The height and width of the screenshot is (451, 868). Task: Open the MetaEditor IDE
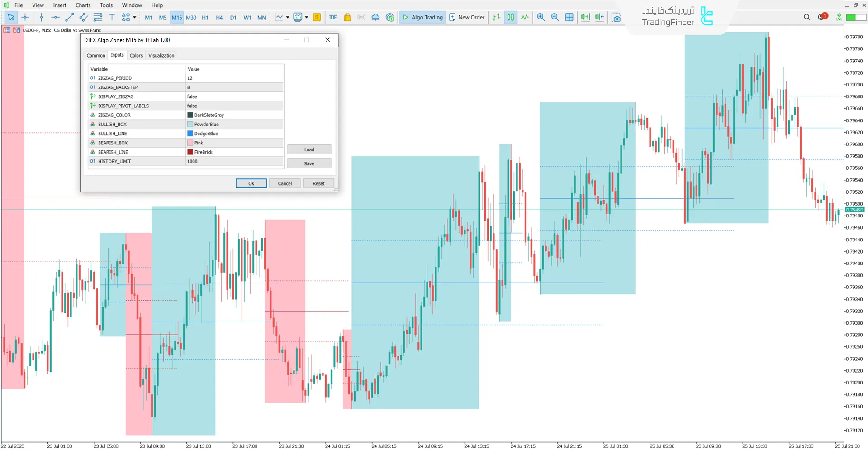coord(333,17)
